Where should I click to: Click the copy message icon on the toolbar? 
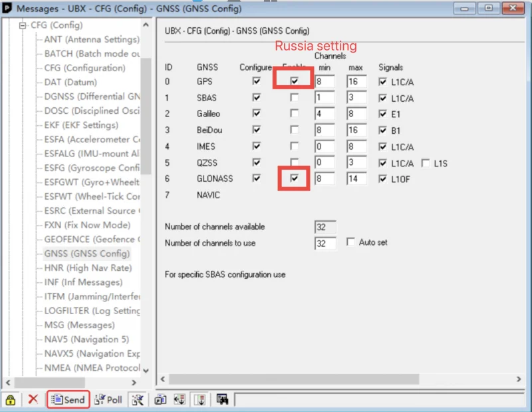point(160,399)
